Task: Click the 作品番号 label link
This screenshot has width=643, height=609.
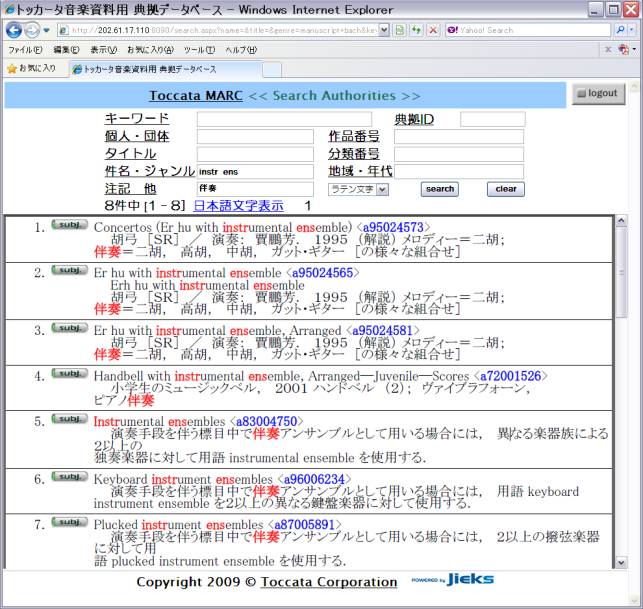Action: click(354, 136)
